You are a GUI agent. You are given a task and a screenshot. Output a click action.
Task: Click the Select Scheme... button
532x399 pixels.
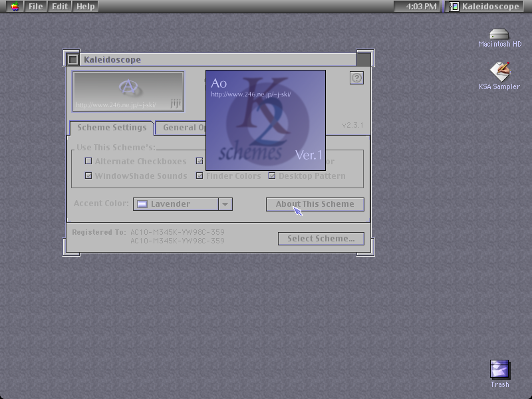coord(321,239)
